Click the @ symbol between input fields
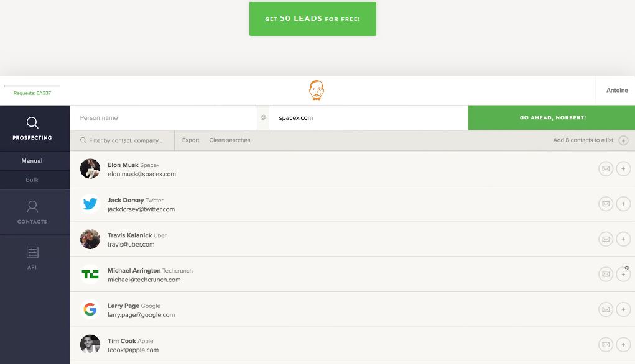This screenshot has width=635, height=364. pos(263,117)
